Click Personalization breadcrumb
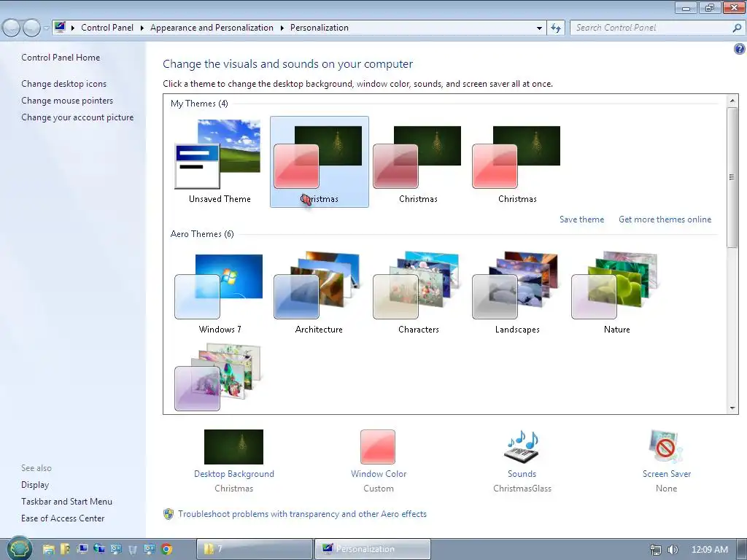This screenshot has height=560, width=747. pos(320,28)
